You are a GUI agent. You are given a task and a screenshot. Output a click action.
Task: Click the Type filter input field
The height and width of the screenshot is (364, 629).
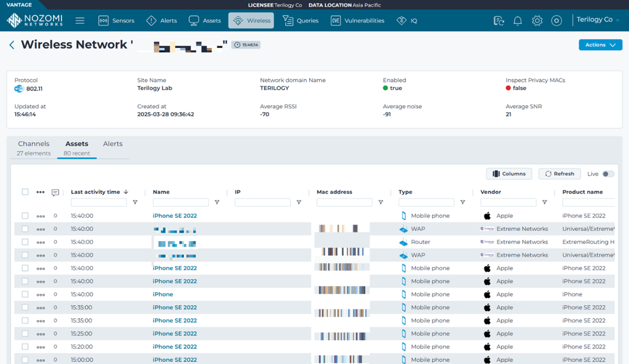426,202
